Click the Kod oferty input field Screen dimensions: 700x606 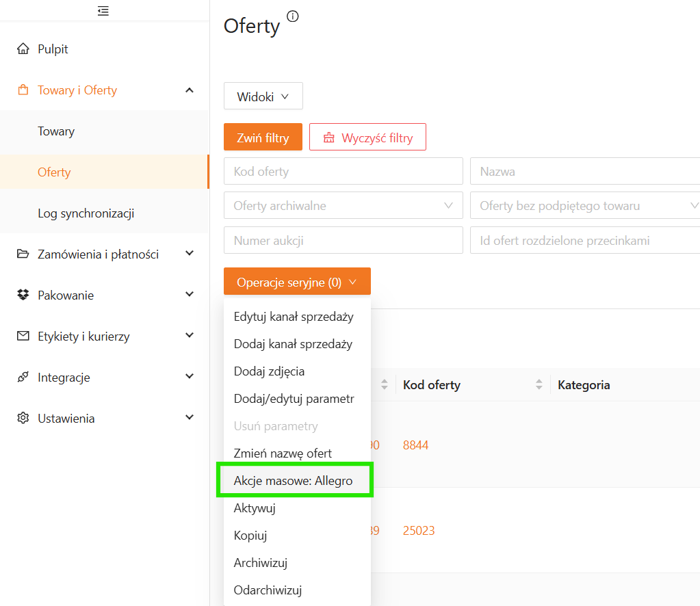tap(343, 172)
